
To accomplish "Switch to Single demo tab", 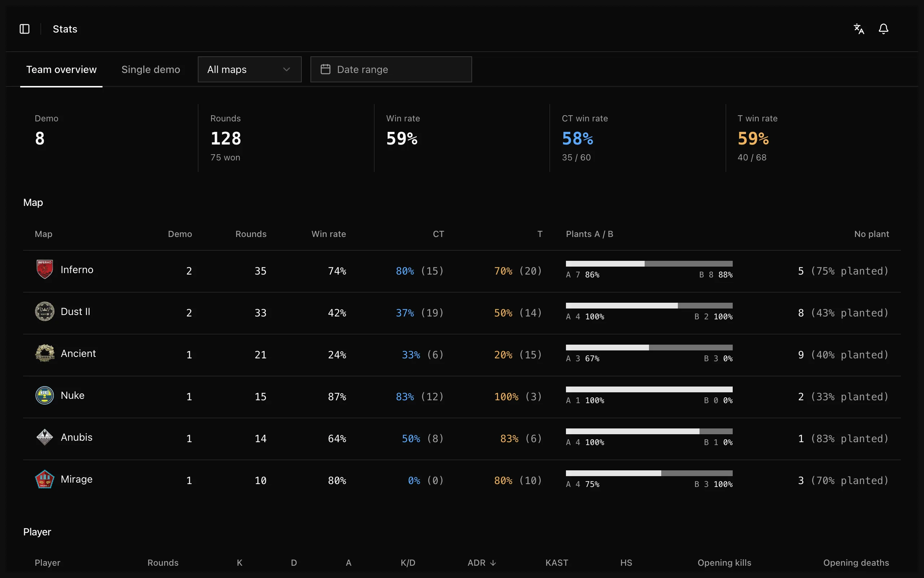I will click(151, 70).
